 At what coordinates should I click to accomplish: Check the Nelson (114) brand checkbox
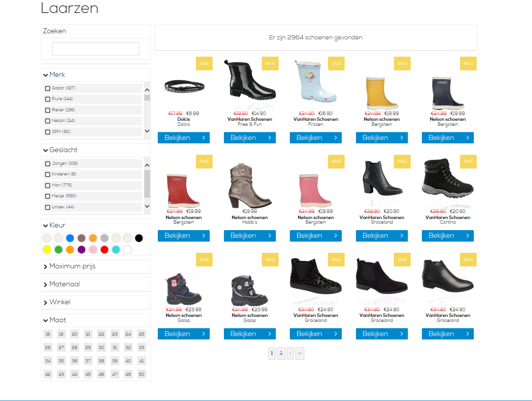click(x=48, y=121)
